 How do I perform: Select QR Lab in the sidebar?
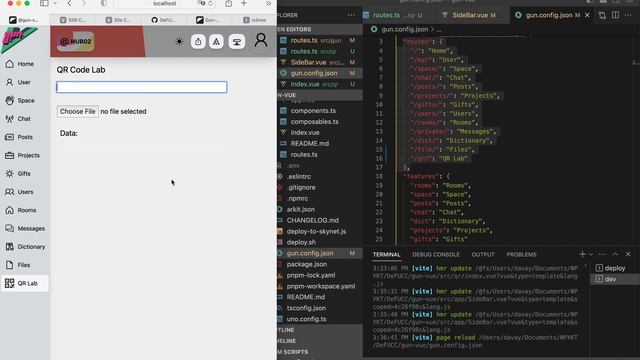coord(24,283)
